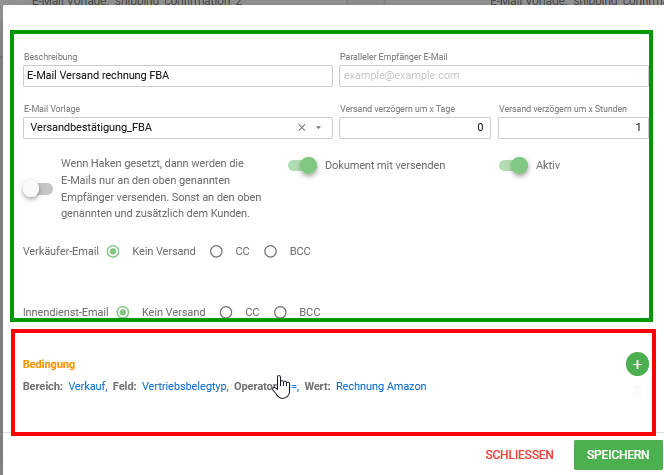Focus the Beschreibung text field
The image size is (664, 475).
point(178,76)
